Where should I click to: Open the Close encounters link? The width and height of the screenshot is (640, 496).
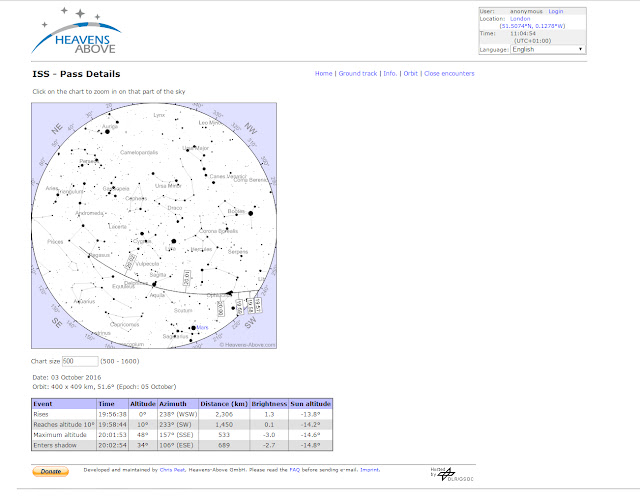tap(449, 73)
